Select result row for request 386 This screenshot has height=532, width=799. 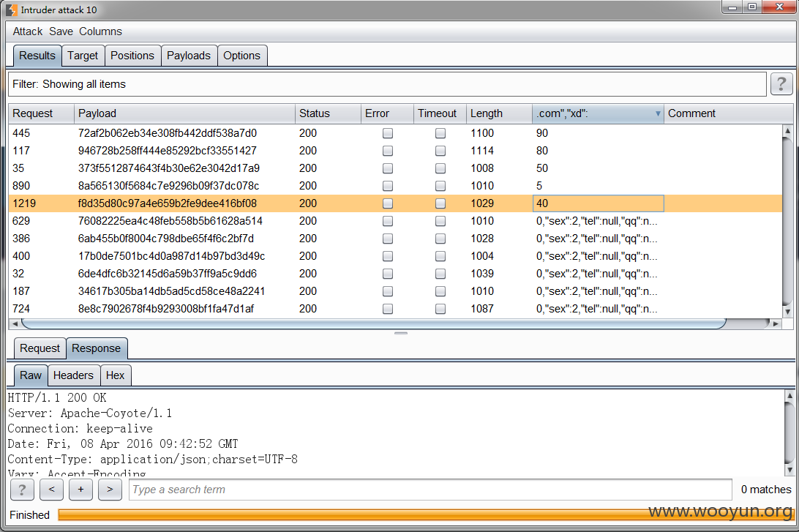[x=395, y=239]
